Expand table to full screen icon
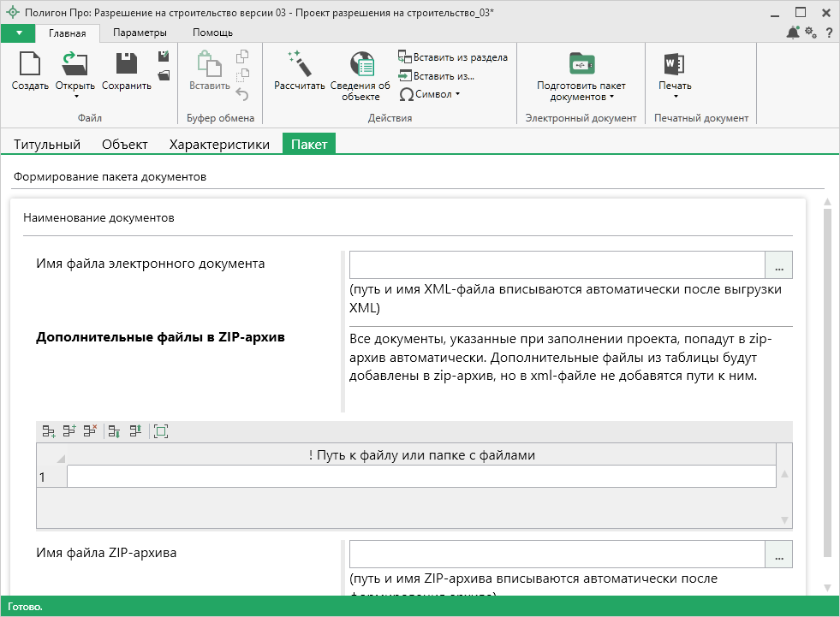 tap(160, 431)
